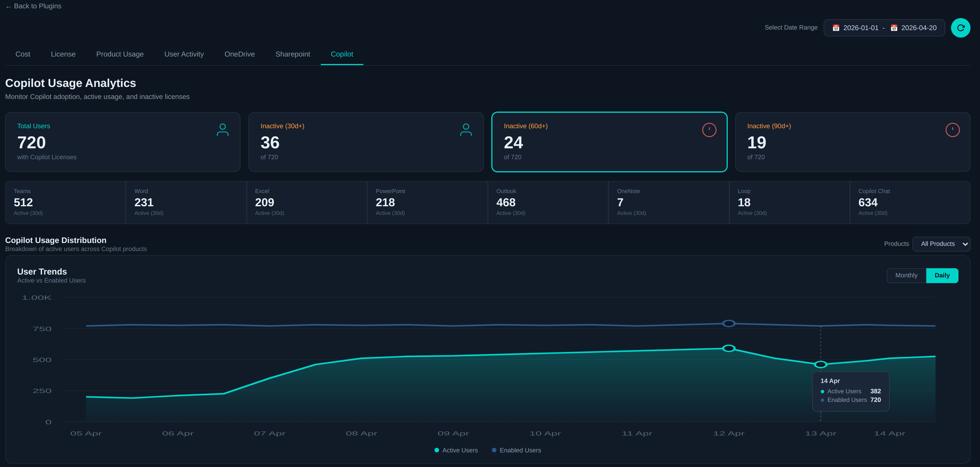
Task: Click the Copilot Usage Analytics heading
Action: (70, 83)
